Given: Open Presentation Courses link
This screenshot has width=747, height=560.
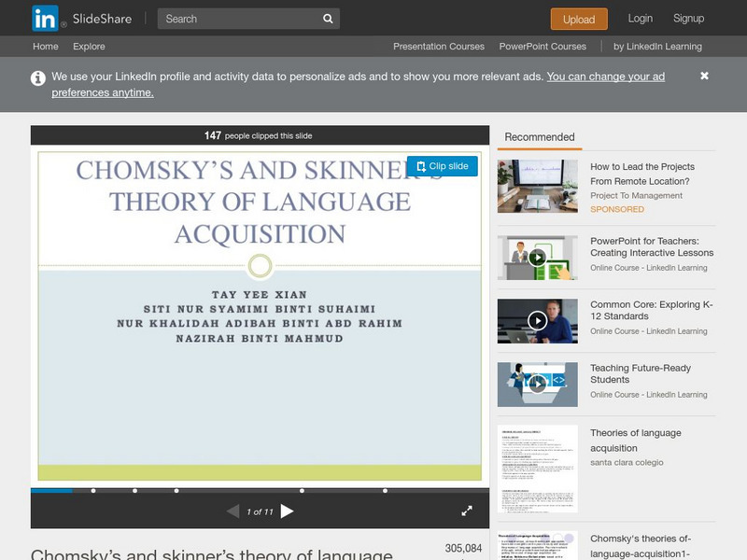Looking at the screenshot, I should (439, 47).
